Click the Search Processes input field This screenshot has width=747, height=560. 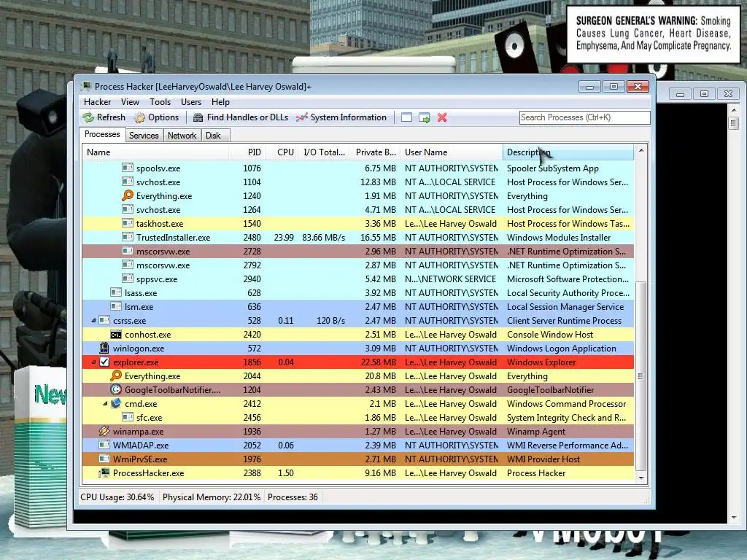(x=584, y=117)
